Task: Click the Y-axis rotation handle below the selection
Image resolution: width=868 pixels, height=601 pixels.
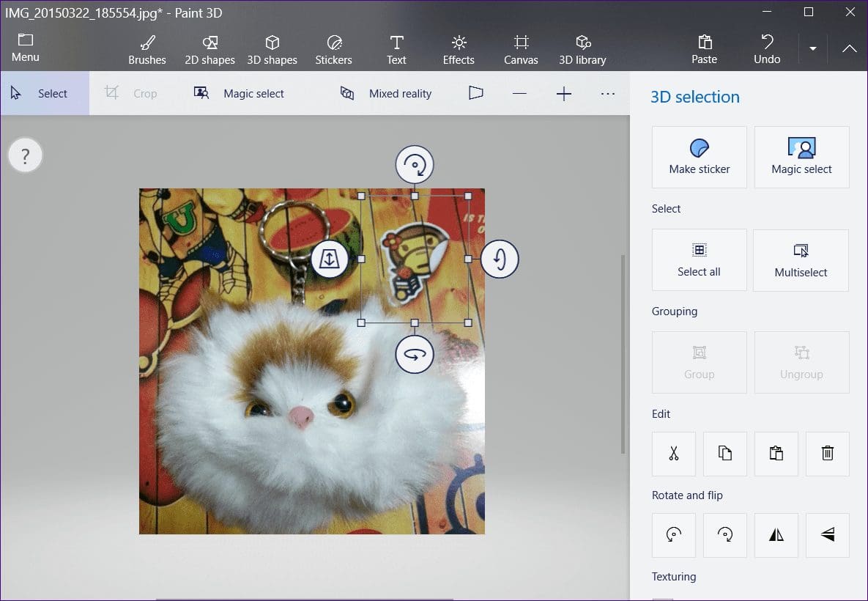Action: [415, 354]
